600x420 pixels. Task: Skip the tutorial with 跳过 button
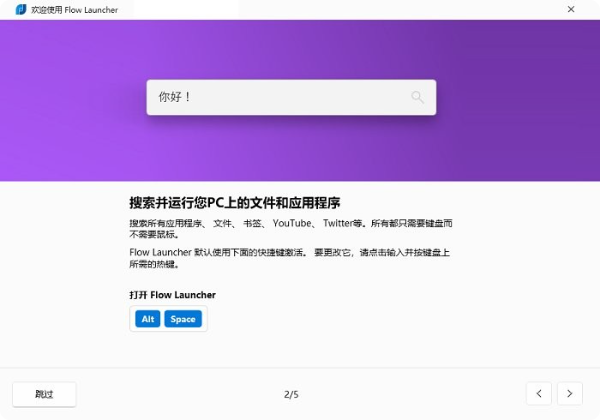tap(44, 394)
